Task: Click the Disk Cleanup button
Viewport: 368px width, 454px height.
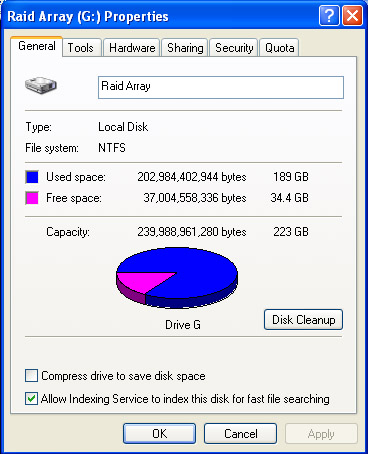Action: pos(303,320)
